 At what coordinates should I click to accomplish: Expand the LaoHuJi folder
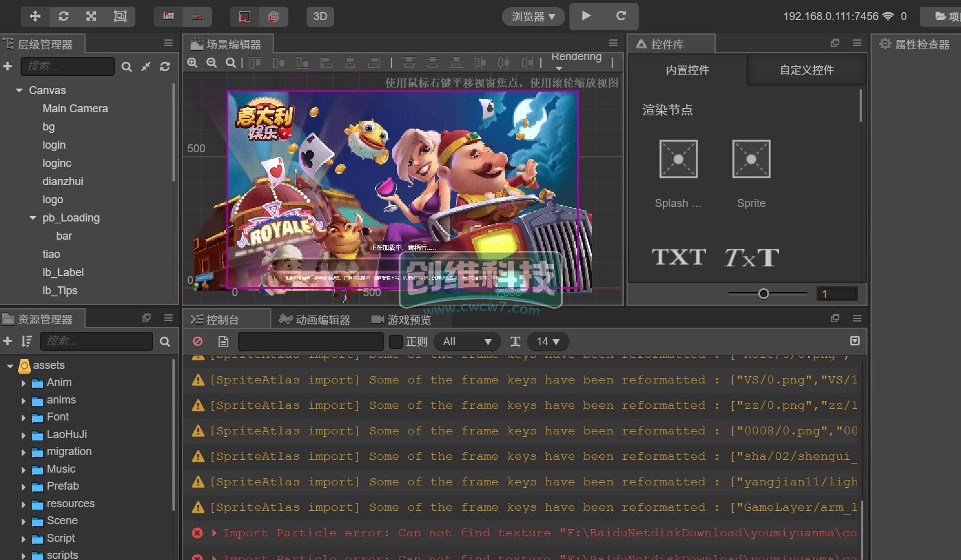[23, 436]
